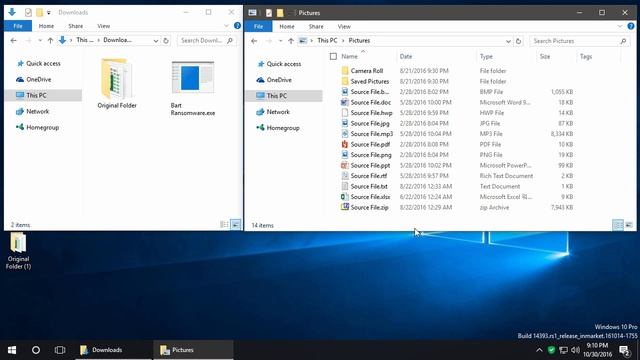Viewport: 640px width, 360px height.
Task: Switch to Pictures taskbar button
Action: tap(193, 350)
